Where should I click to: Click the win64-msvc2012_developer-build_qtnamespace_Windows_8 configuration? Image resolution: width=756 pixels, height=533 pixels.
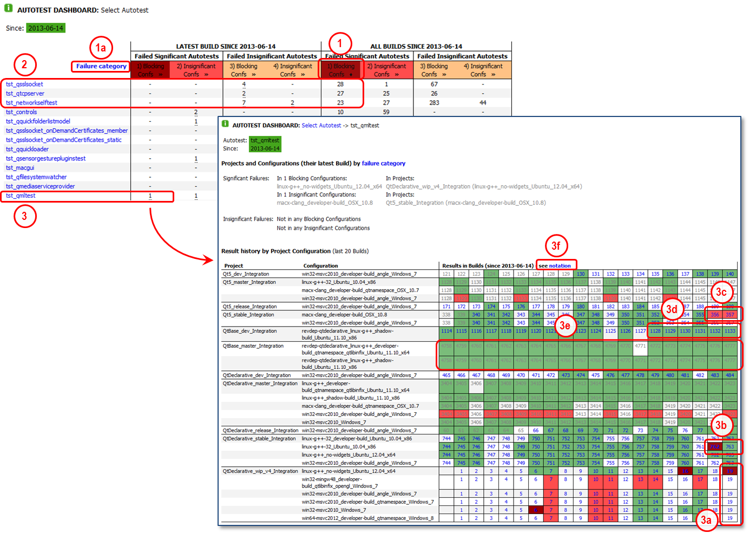(x=367, y=518)
